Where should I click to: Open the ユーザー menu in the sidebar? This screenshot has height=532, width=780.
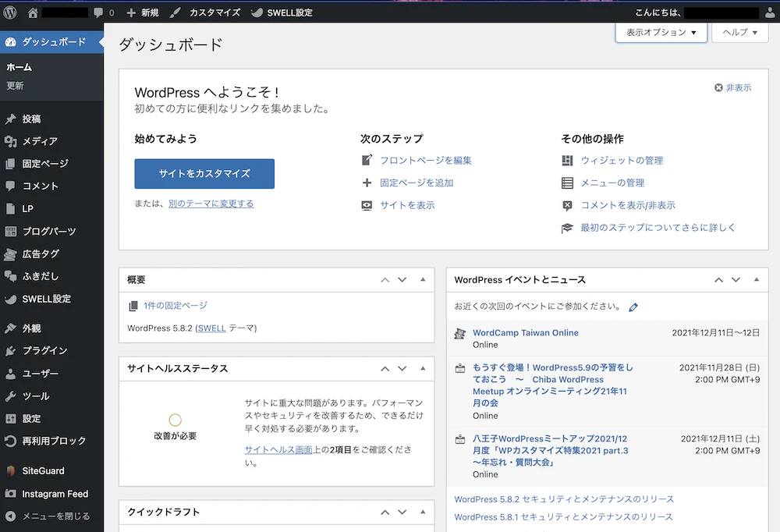click(41, 374)
